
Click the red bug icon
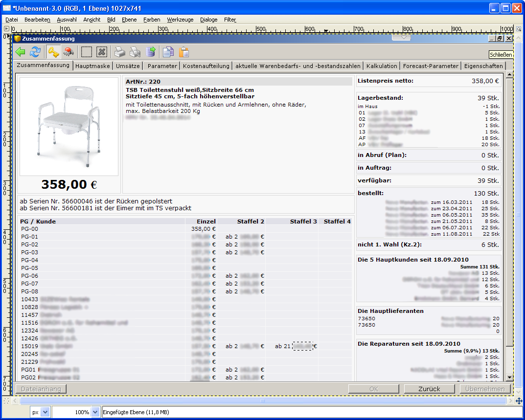(68, 52)
